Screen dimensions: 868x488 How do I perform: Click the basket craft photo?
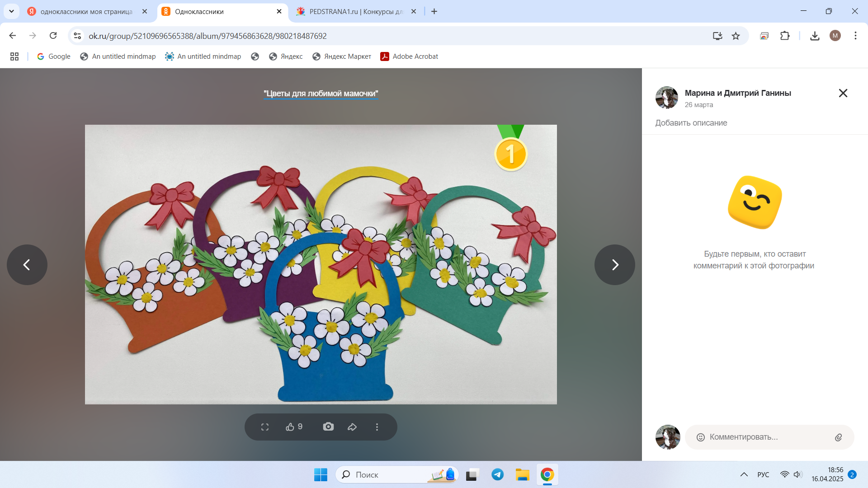321,264
